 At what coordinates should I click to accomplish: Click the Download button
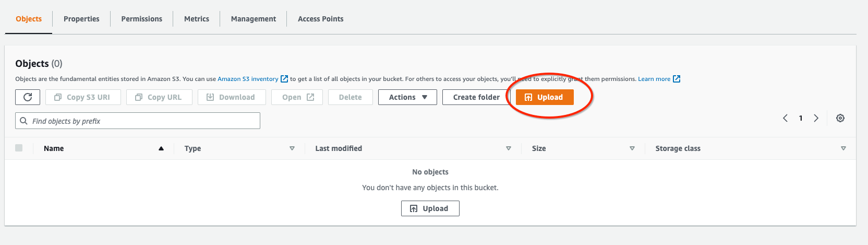[232, 97]
